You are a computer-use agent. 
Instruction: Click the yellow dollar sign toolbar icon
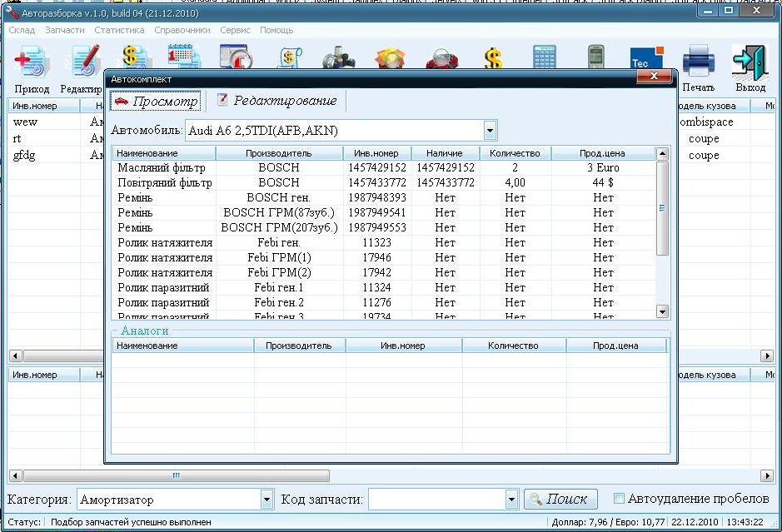[494, 58]
